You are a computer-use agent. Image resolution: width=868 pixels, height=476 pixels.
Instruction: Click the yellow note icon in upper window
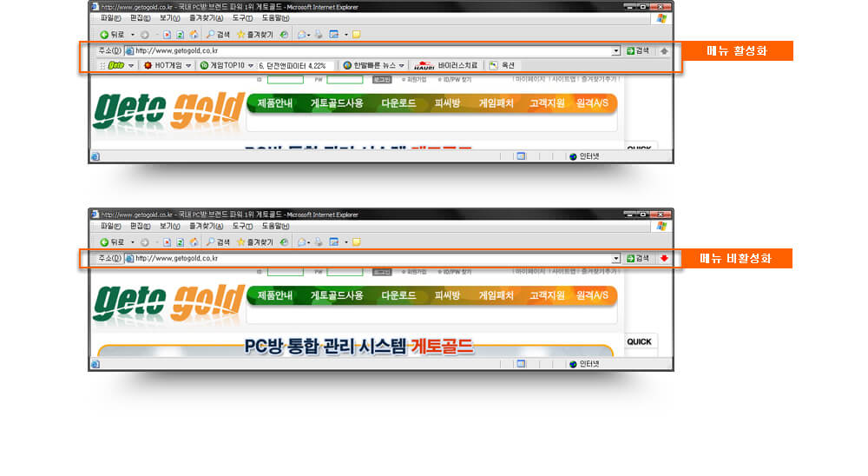click(x=357, y=35)
